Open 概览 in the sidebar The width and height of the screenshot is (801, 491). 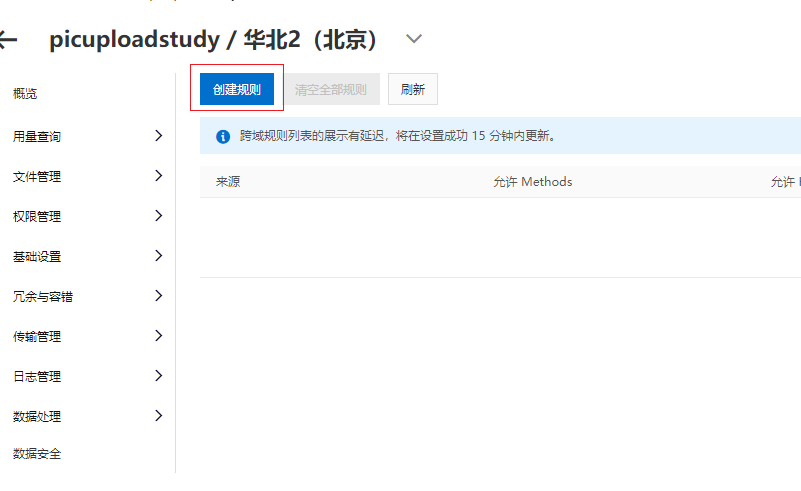tap(25, 93)
